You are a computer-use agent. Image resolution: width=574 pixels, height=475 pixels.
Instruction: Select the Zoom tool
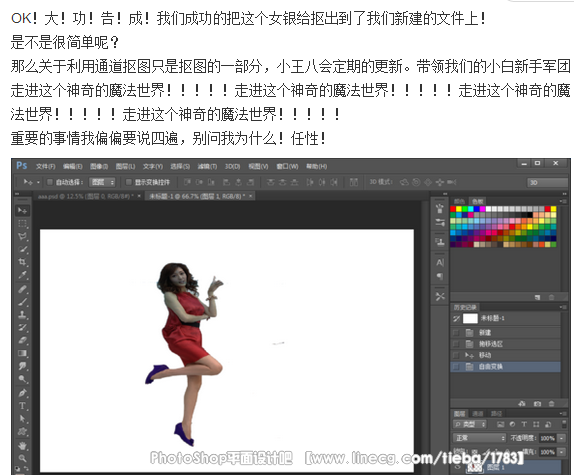[22, 458]
